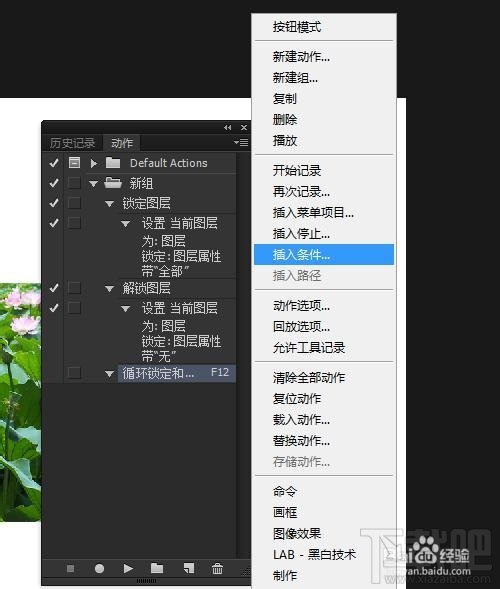The width and height of the screenshot is (500, 589).
Task: Toggle dialog box for 循环锁定和... action
Action: pos(74,373)
